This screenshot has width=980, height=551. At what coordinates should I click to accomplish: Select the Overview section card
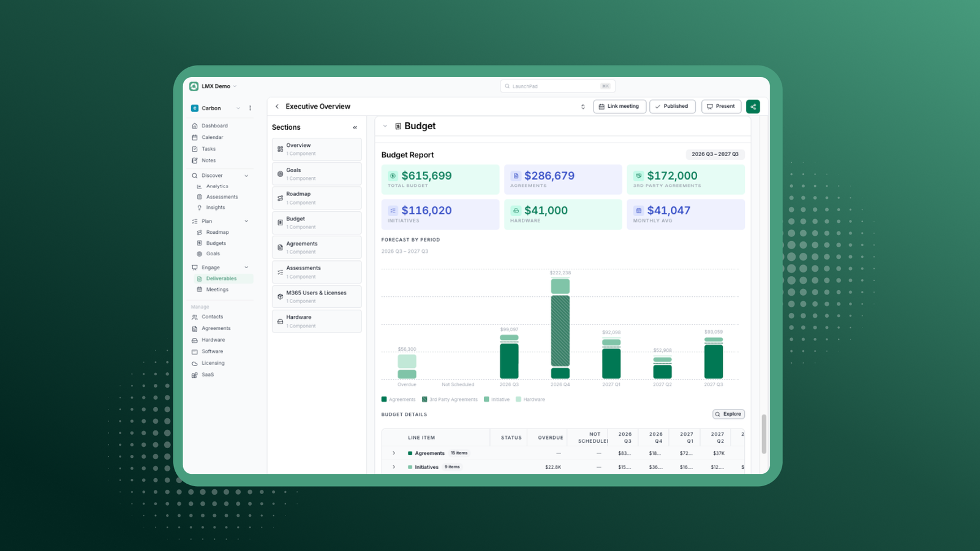point(317,149)
